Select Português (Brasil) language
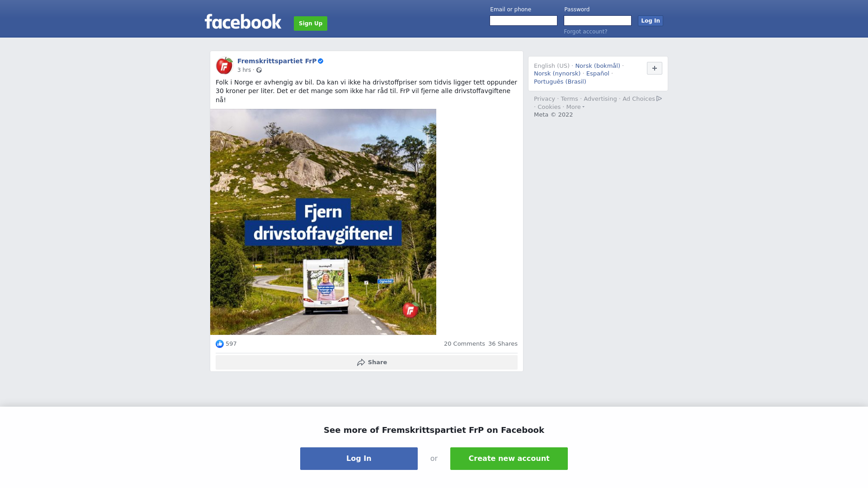The height and width of the screenshot is (488, 868). tap(560, 82)
